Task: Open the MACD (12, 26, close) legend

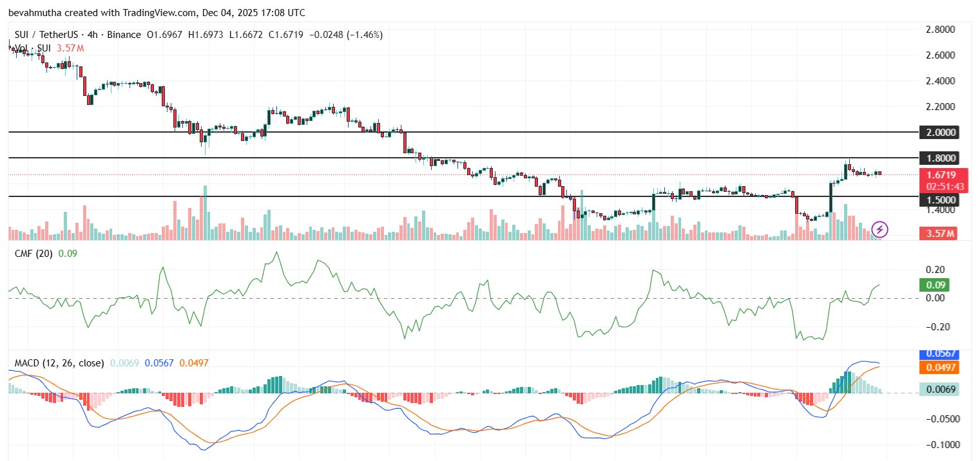Action: (x=59, y=363)
